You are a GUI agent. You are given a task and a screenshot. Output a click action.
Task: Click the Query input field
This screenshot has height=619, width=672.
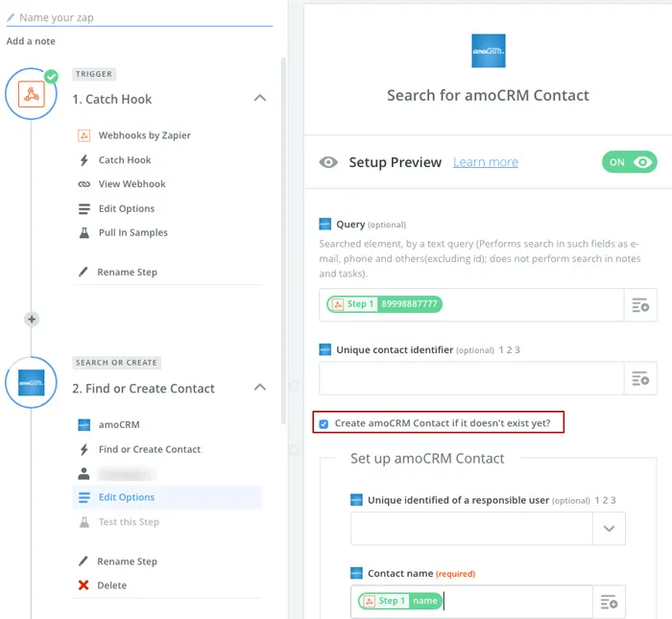[471, 304]
